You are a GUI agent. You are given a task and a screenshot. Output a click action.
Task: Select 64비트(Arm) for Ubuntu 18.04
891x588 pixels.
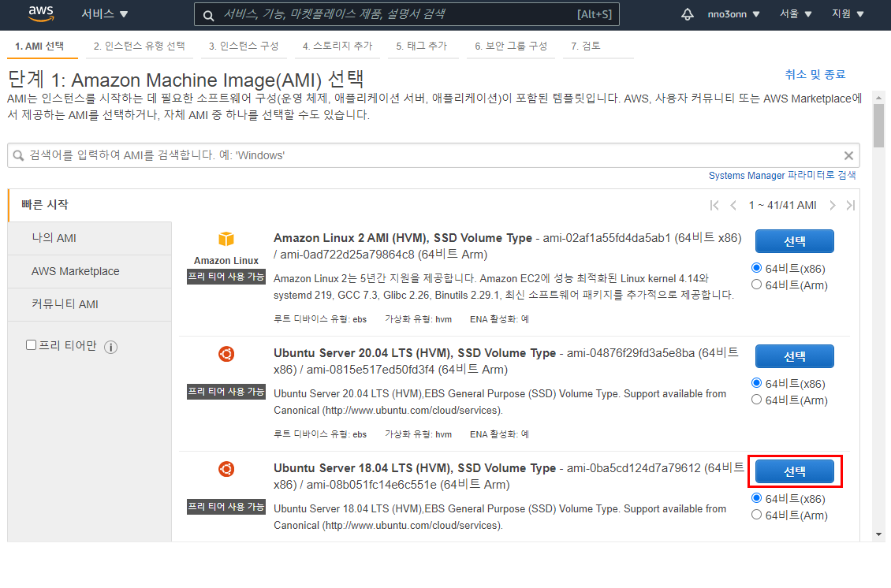click(x=756, y=515)
